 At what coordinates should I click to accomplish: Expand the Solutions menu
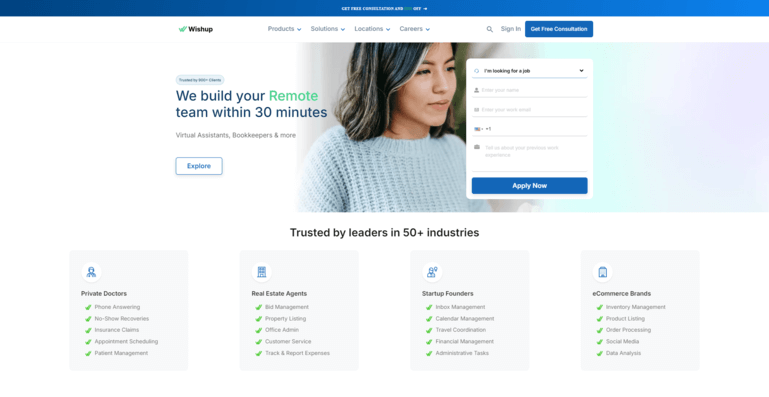pos(328,29)
